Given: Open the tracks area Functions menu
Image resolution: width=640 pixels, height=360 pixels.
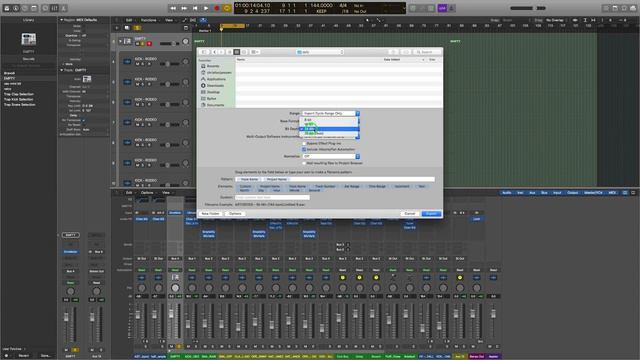Looking at the screenshot, I should point(149,20).
